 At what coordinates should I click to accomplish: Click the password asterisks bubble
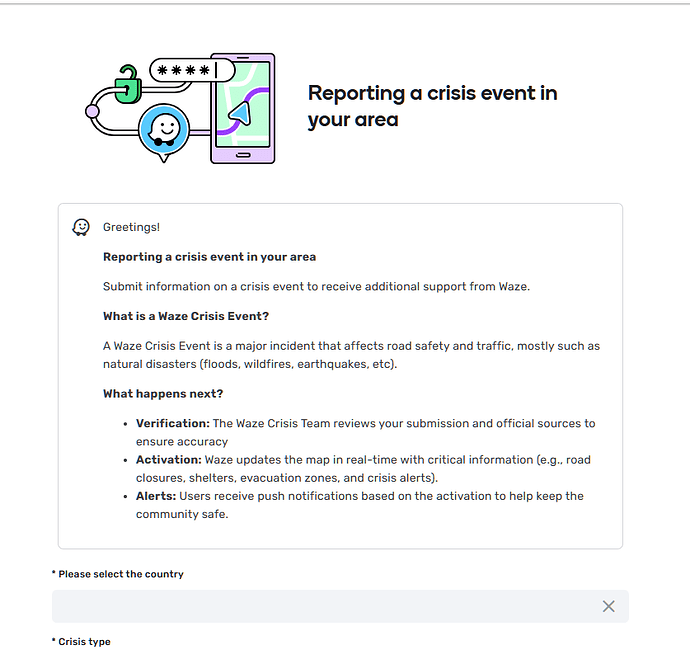click(192, 70)
